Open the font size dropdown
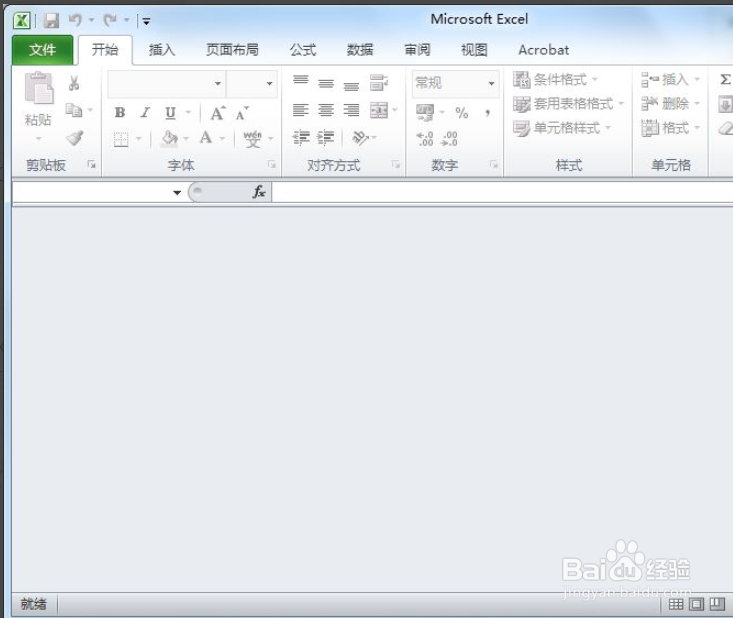733x618 pixels. click(269, 83)
